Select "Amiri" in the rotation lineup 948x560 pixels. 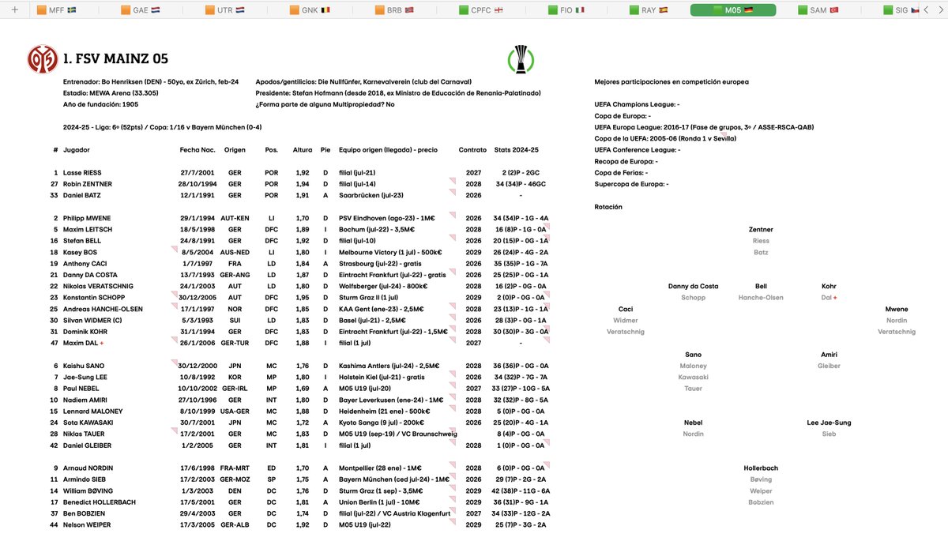point(829,355)
